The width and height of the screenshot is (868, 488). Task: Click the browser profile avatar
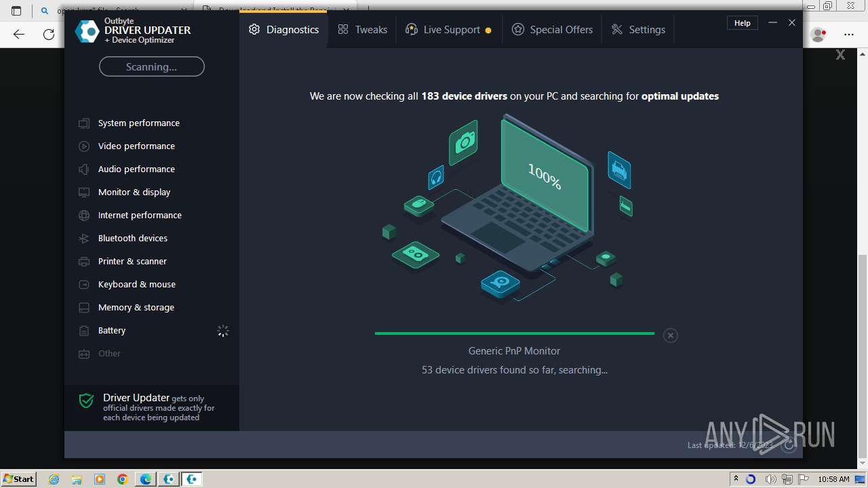coord(818,34)
